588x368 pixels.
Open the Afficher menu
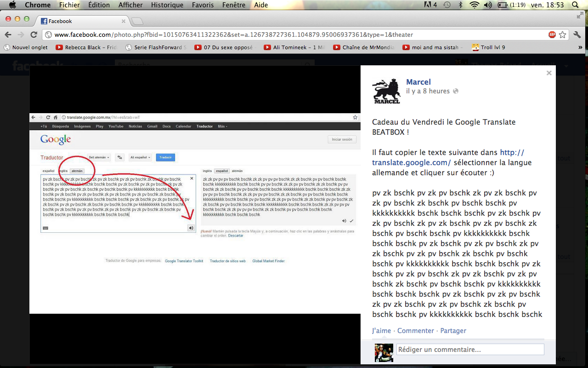click(130, 5)
